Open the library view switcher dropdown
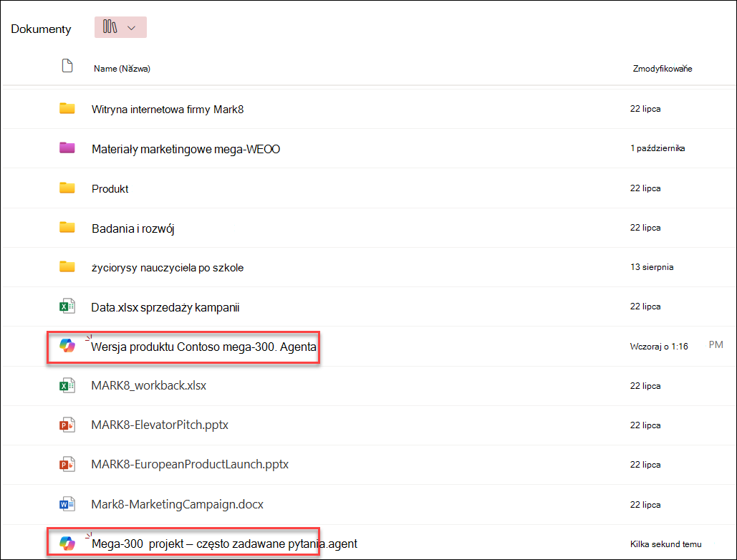The image size is (737, 560). tap(120, 27)
